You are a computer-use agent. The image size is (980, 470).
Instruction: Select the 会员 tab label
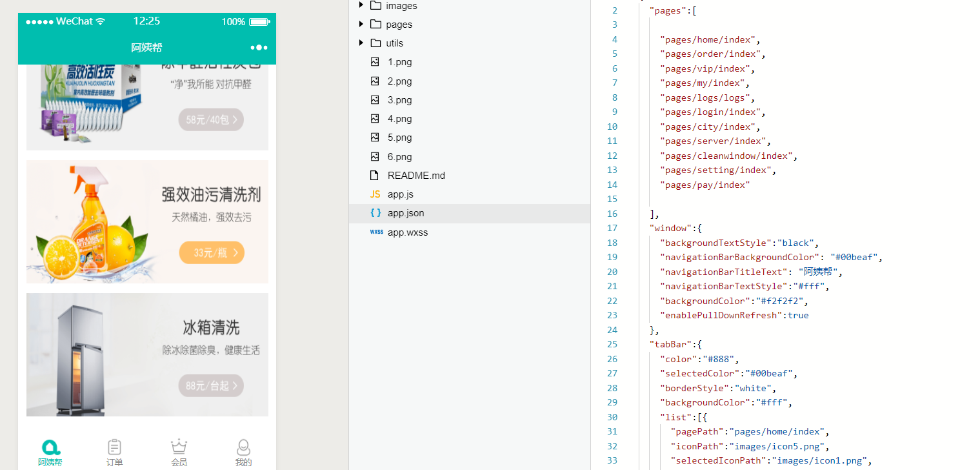pos(179,462)
